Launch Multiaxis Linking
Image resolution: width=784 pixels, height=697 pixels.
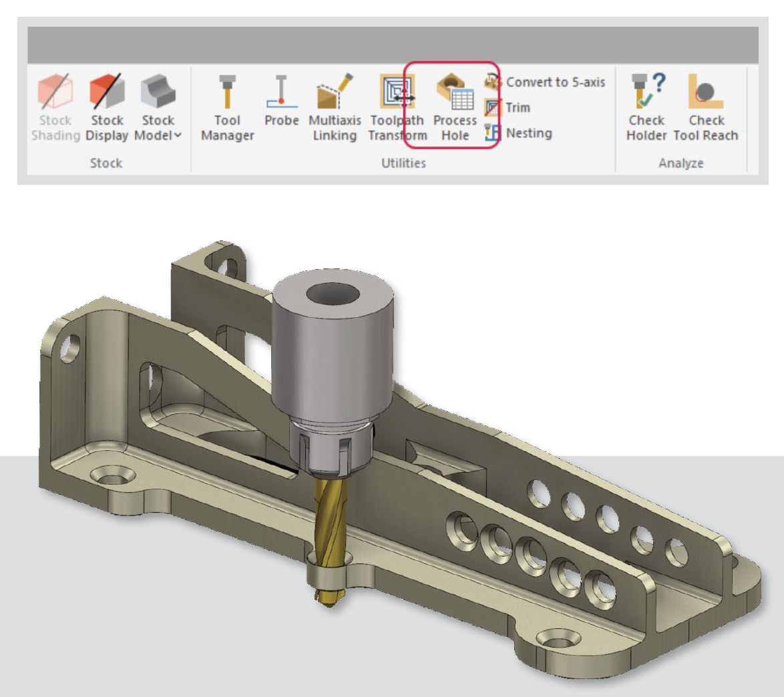(x=335, y=107)
